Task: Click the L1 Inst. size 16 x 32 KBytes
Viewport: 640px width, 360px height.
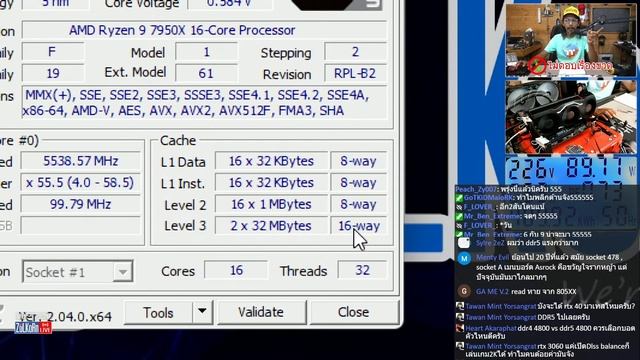Action: (271, 182)
